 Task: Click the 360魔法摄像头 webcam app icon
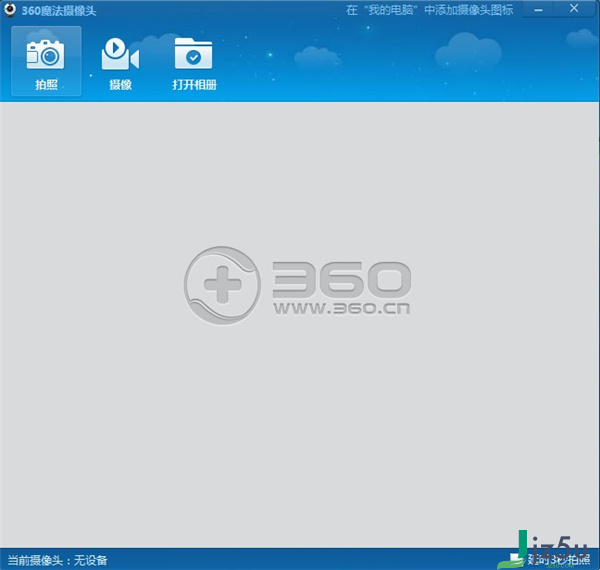(x=9, y=10)
